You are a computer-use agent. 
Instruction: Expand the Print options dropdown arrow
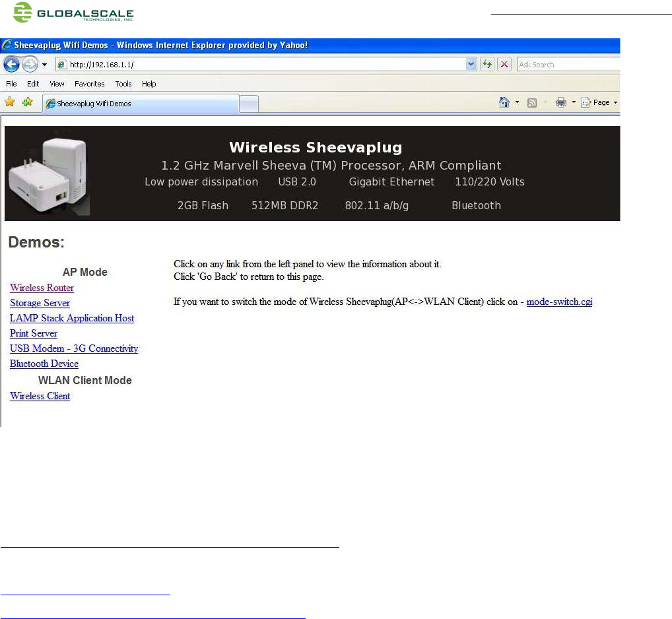coord(574,102)
